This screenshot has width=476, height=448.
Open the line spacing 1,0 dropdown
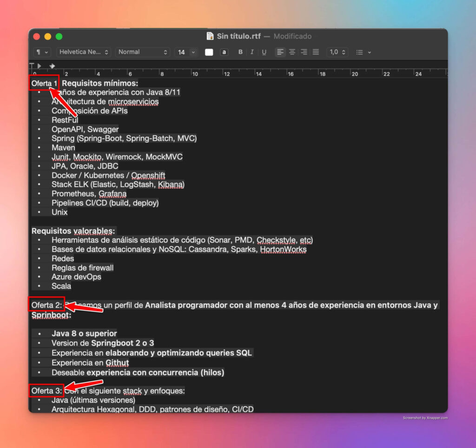pos(337,52)
